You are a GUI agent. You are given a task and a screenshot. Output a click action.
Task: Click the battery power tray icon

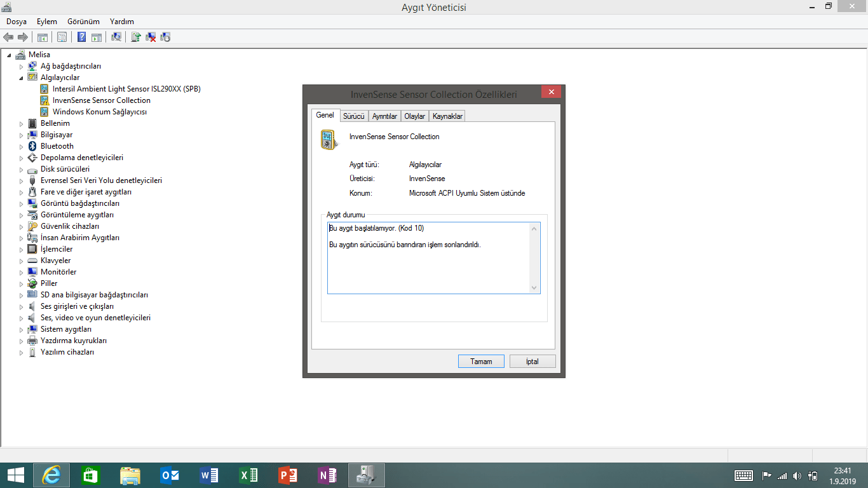click(813, 475)
